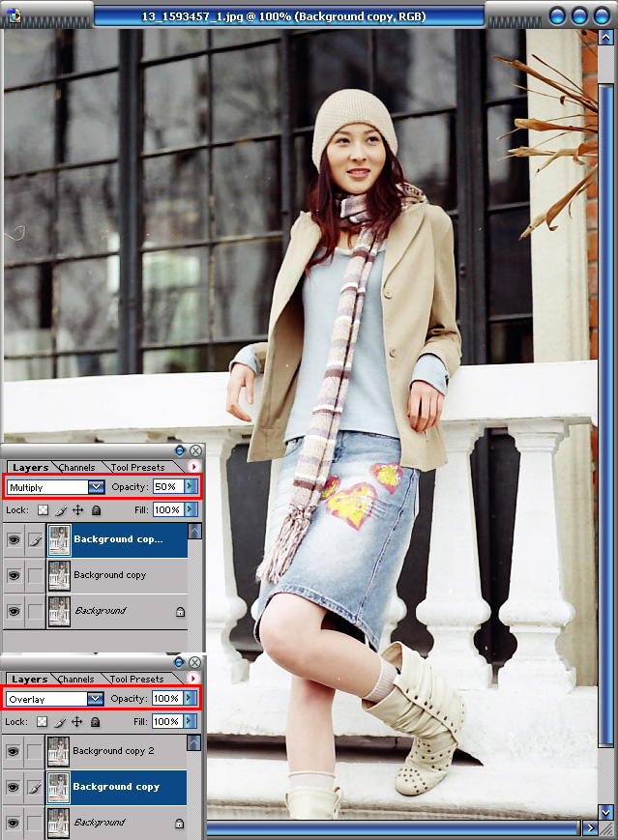
Task: Click the Background layer padlock in the Multiply panel
Action: coord(180,611)
